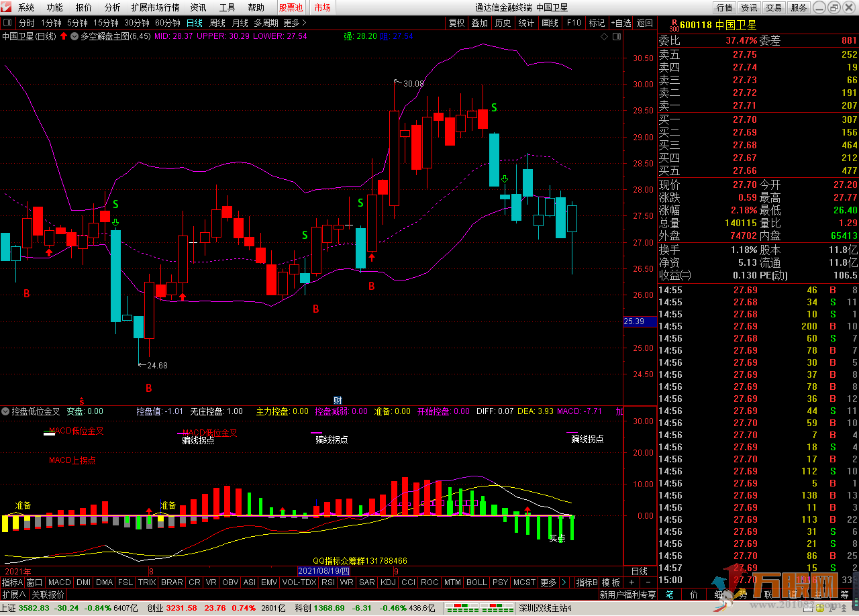Open the 系统 menu
859x616 pixels.
pyautogui.click(x=26, y=7)
